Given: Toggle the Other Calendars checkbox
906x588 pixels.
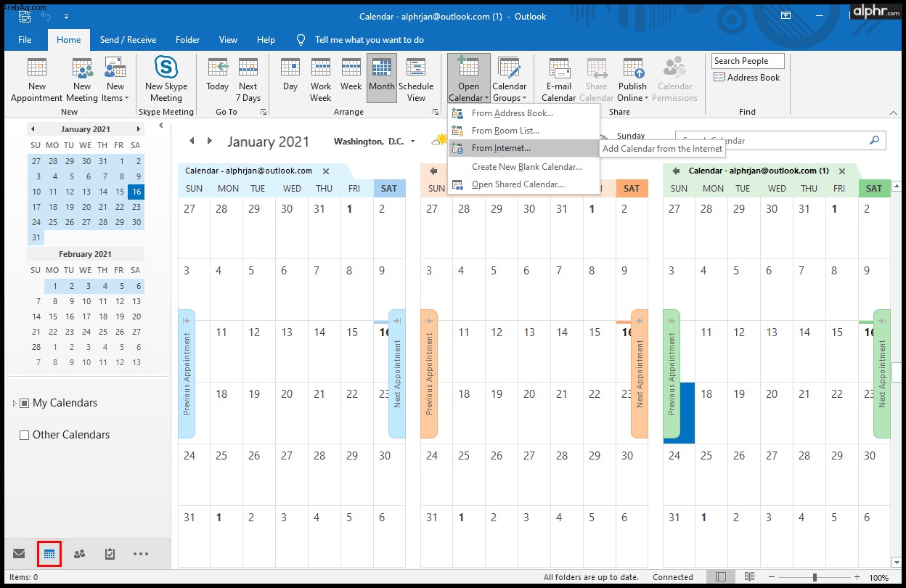Looking at the screenshot, I should (25, 436).
